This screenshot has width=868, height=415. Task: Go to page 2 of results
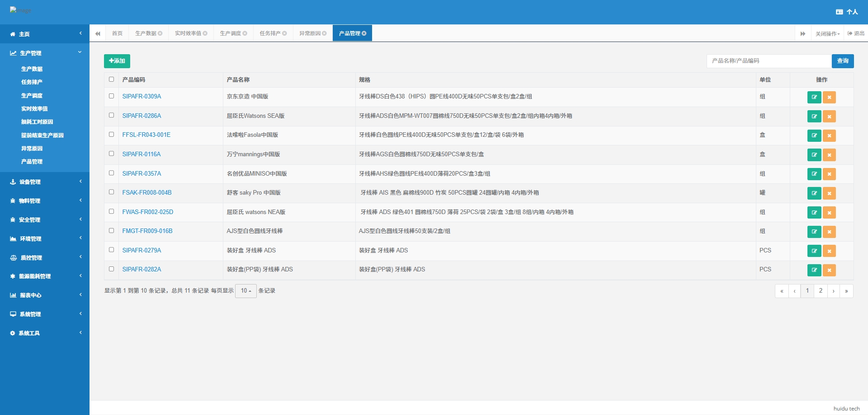[x=821, y=291]
